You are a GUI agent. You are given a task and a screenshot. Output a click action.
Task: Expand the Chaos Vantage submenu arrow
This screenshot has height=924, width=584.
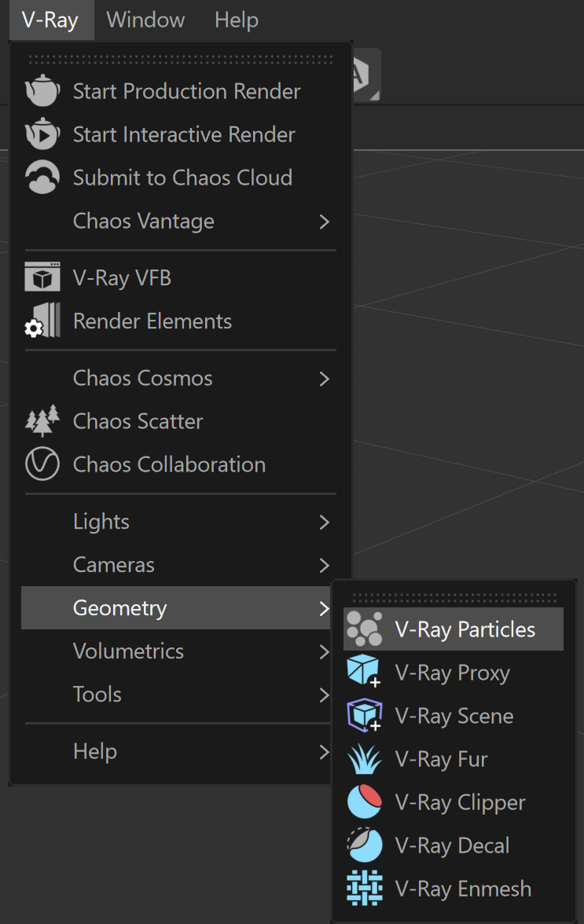pyautogui.click(x=324, y=222)
